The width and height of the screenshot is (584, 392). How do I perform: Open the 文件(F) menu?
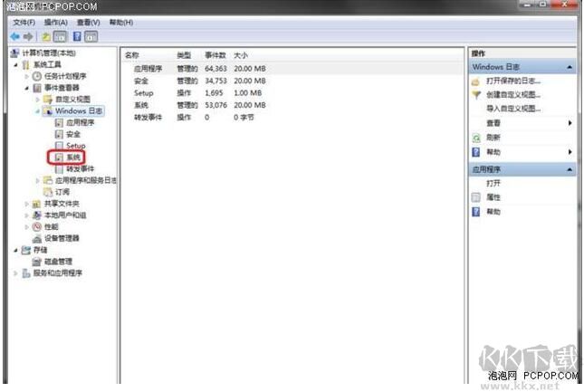click(24, 23)
